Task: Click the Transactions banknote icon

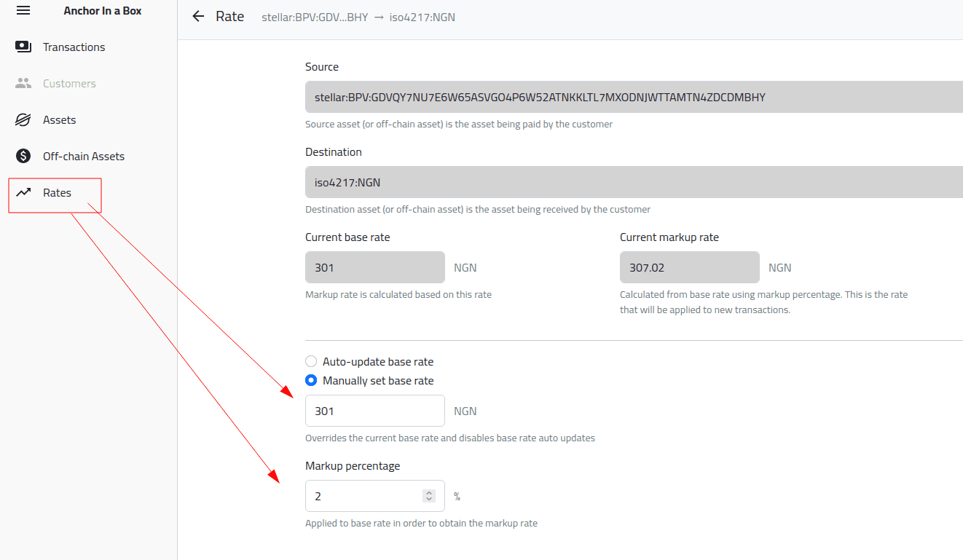Action: (23, 47)
